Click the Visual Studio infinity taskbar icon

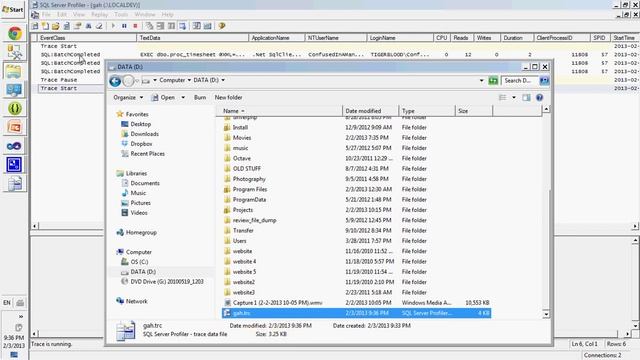[14, 146]
